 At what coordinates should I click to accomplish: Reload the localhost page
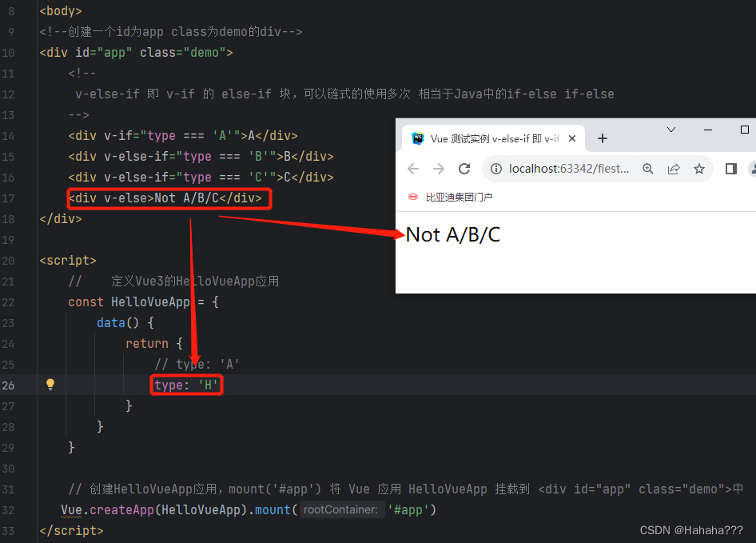click(x=464, y=169)
